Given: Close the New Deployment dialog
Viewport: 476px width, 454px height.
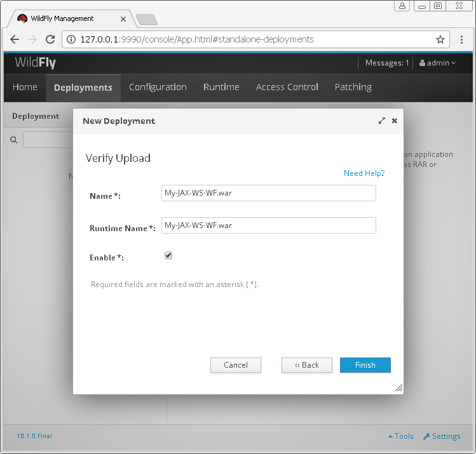Looking at the screenshot, I should [x=395, y=121].
